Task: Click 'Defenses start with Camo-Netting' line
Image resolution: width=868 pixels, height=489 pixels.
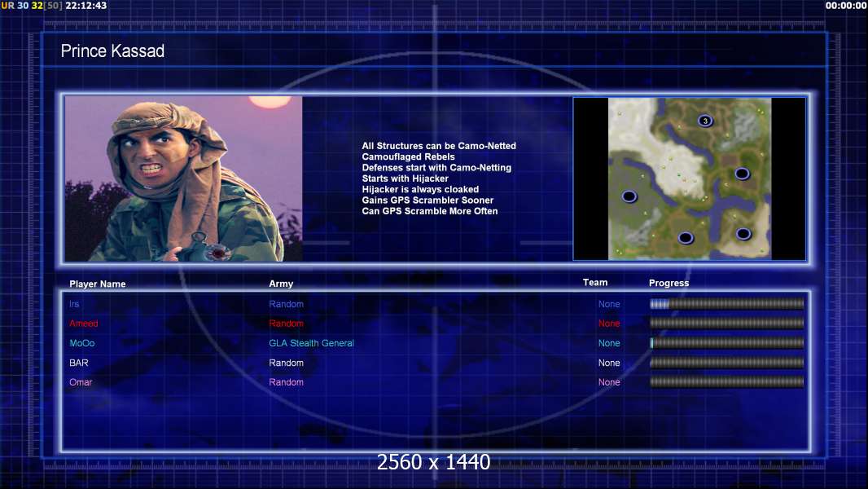Action: (436, 167)
